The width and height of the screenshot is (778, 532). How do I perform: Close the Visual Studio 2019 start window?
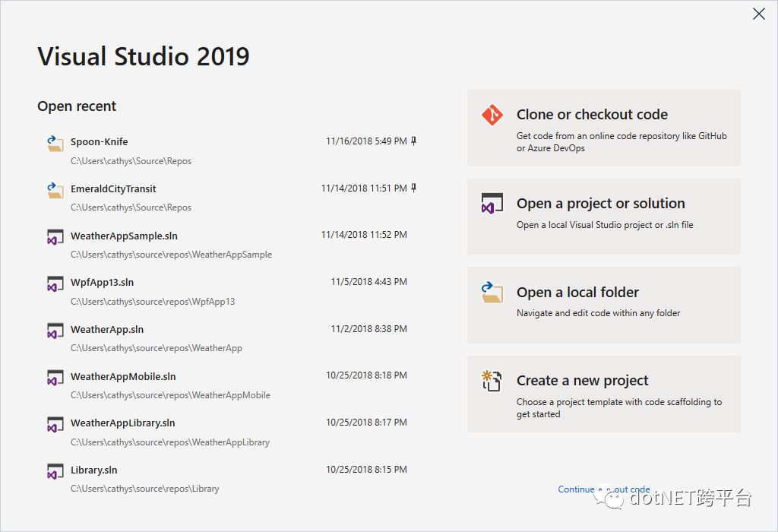point(759,14)
